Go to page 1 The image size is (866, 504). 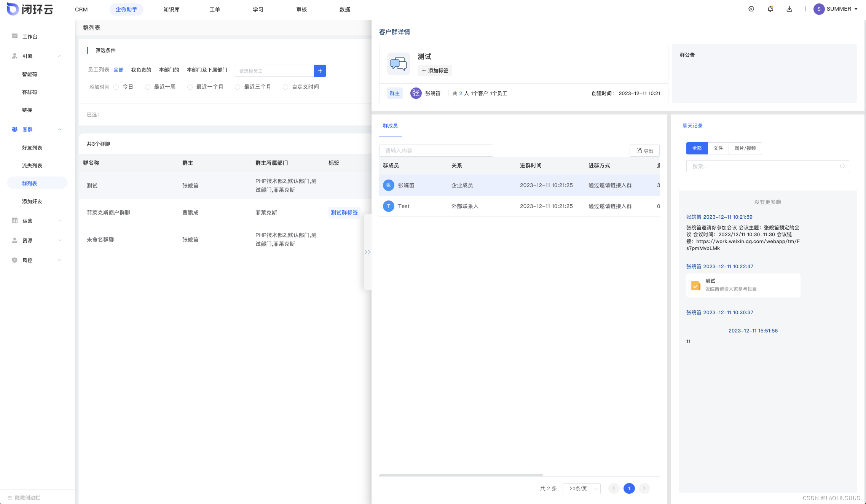[x=629, y=488]
